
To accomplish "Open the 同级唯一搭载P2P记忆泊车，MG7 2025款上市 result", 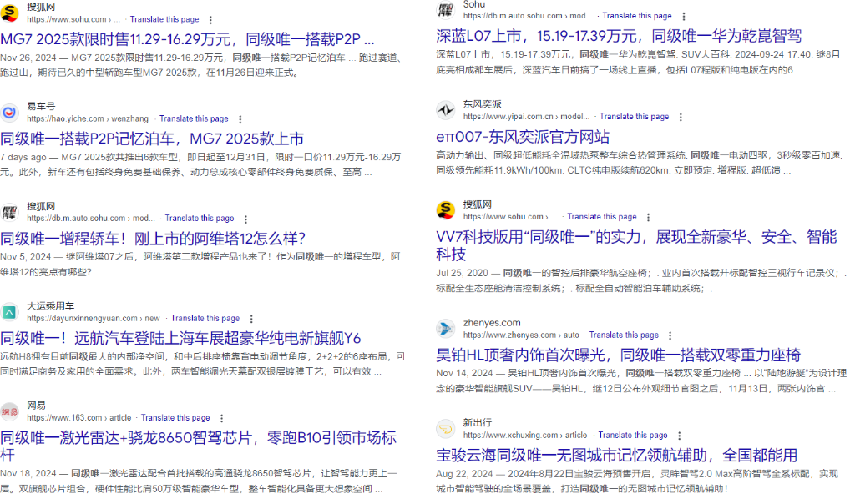I will pyautogui.click(x=152, y=139).
